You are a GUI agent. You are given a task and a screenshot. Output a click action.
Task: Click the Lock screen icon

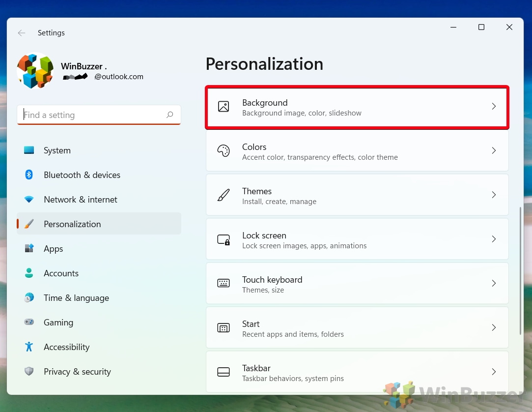tap(224, 239)
